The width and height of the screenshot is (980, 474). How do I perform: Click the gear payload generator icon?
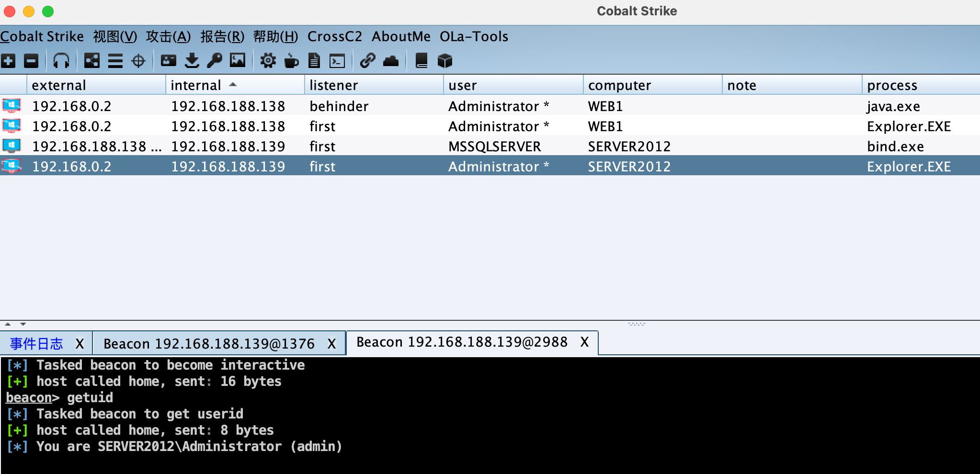(x=268, y=61)
